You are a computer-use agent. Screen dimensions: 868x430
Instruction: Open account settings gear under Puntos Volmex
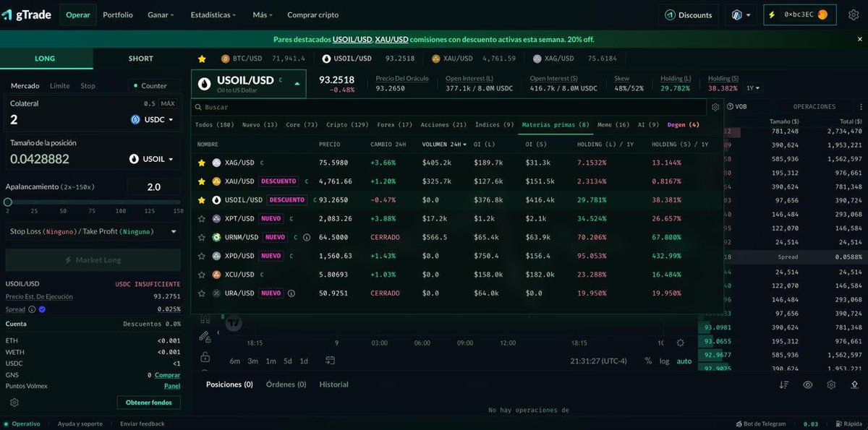coord(14,403)
